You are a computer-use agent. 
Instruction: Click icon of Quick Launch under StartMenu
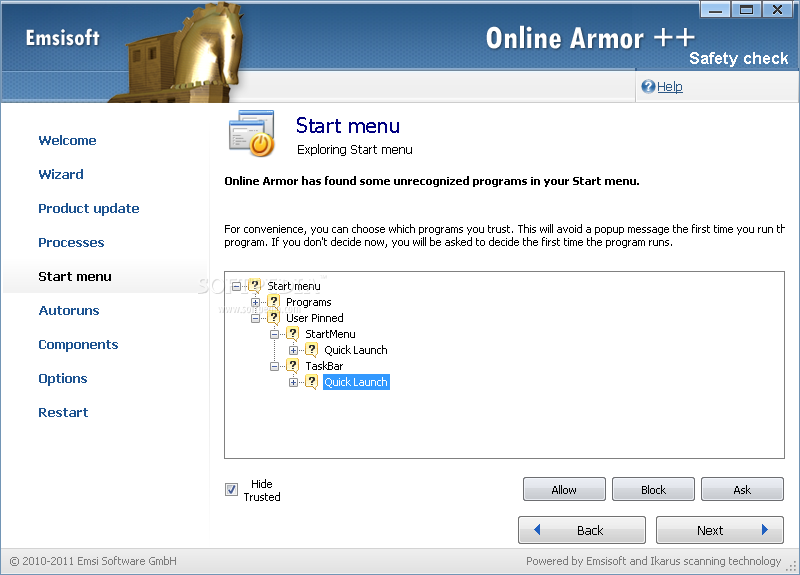(x=311, y=349)
